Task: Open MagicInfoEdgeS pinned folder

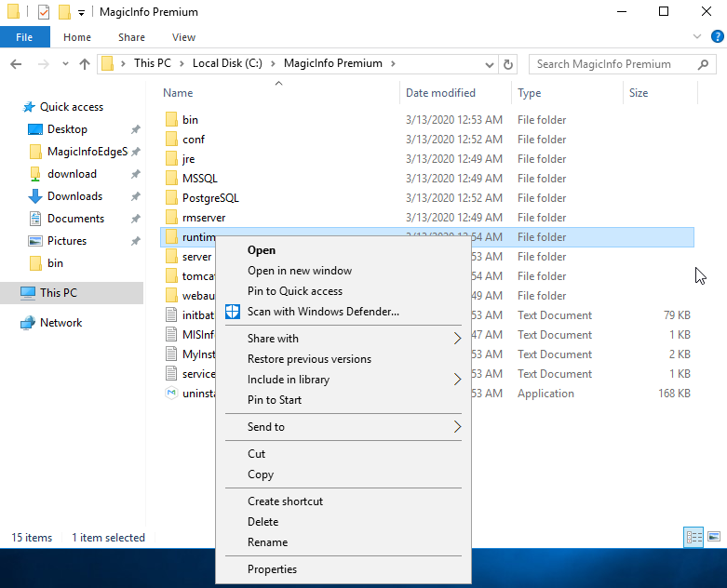Action: pos(88,152)
